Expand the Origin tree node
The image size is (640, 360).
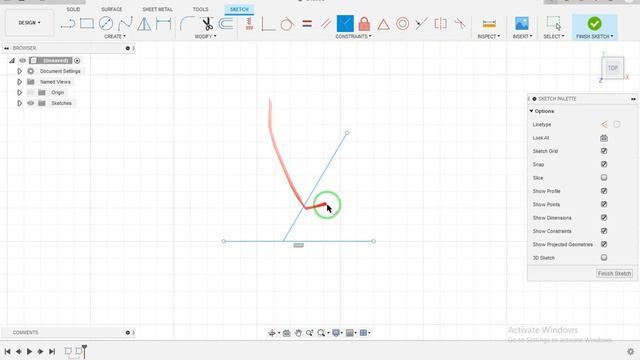click(x=19, y=92)
